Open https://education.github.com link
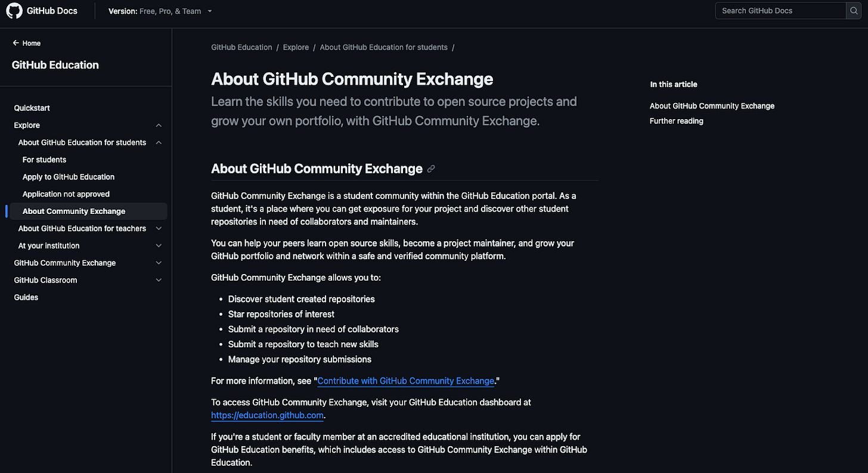 pos(267,415)
